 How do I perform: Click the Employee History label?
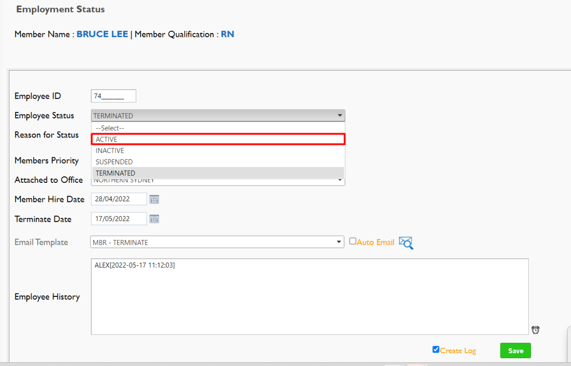tap(47, 297)
